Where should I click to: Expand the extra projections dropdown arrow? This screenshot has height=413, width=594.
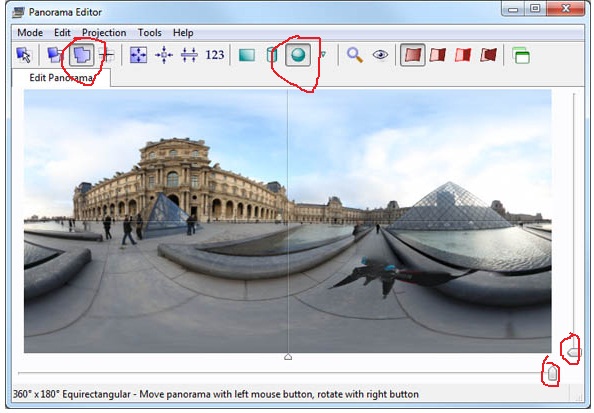pyautogui.click(x=323, y=55)
